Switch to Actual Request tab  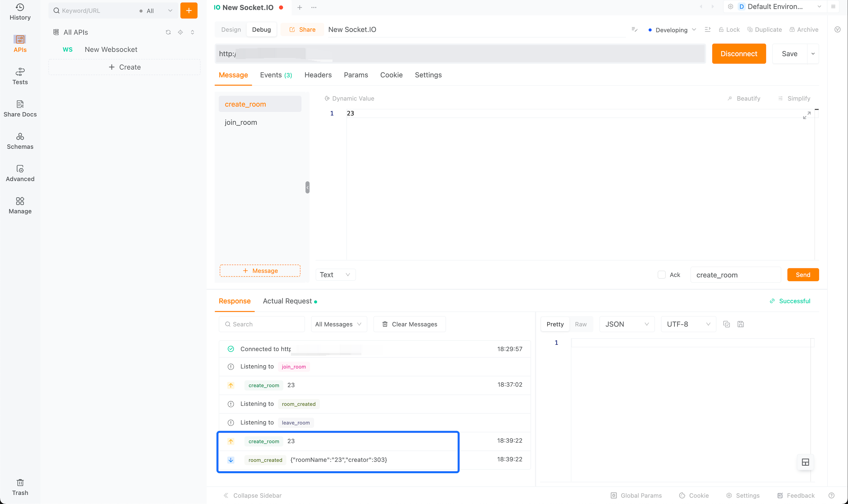[290, 301]
